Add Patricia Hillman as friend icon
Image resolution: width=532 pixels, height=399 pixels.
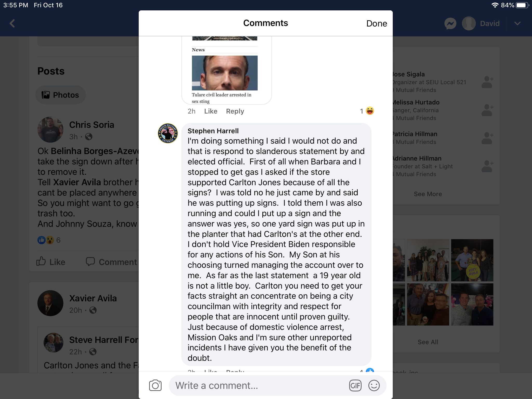(487, 138)
